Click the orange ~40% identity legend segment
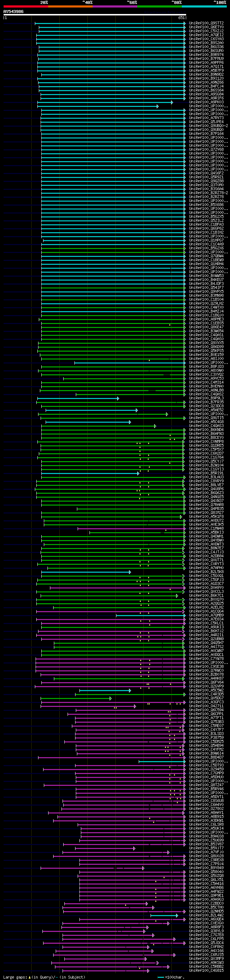 coord(70,6)
